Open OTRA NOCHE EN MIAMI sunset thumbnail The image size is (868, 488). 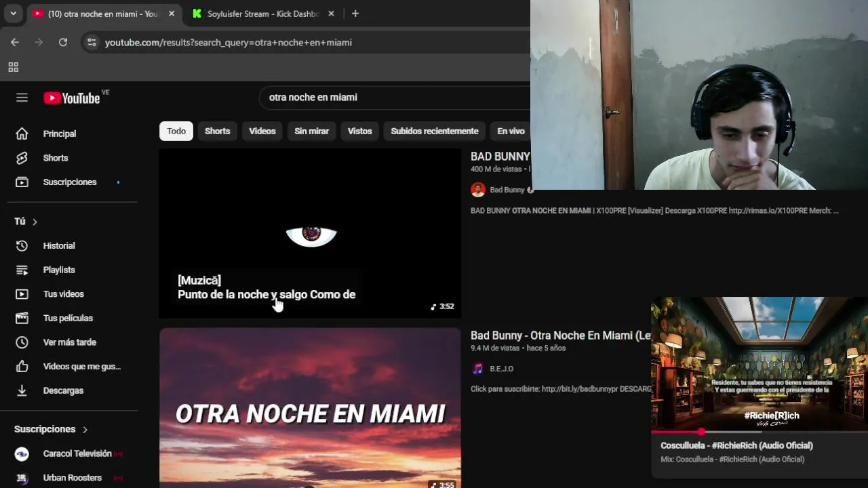311,408
